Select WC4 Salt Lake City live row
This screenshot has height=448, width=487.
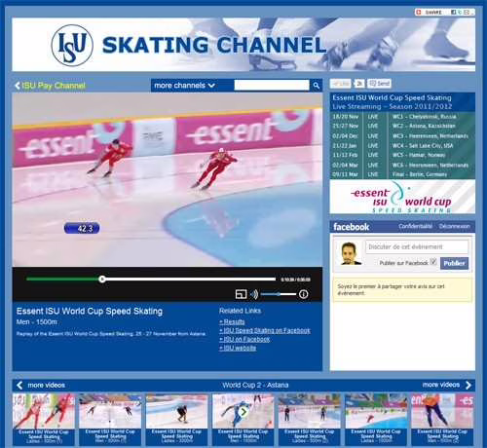(402, 145)
